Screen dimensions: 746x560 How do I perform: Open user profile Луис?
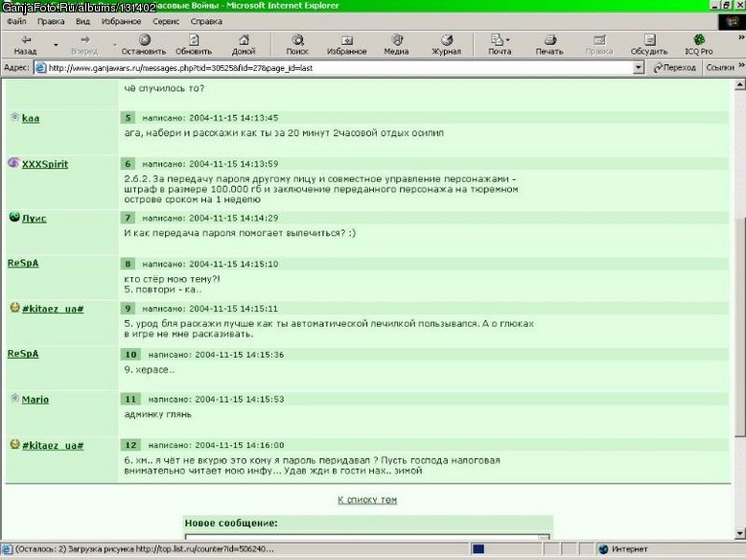tap(34, 219)
